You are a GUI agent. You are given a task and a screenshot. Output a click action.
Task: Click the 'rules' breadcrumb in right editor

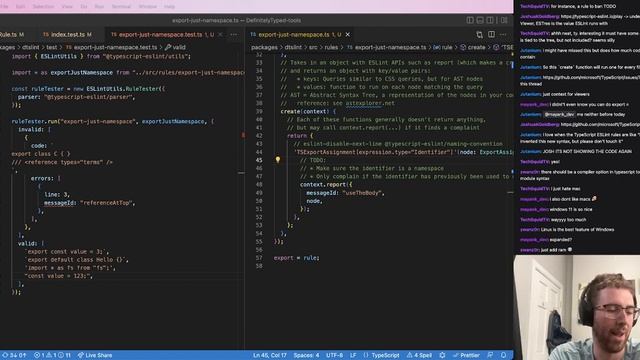click(x=331, y=47)
